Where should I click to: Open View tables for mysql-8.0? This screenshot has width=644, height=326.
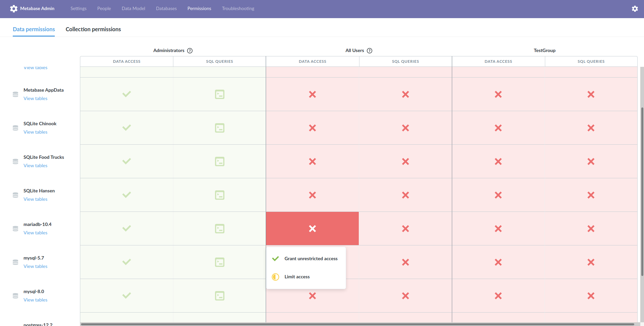pyautogui.click(x=36, y=300)
